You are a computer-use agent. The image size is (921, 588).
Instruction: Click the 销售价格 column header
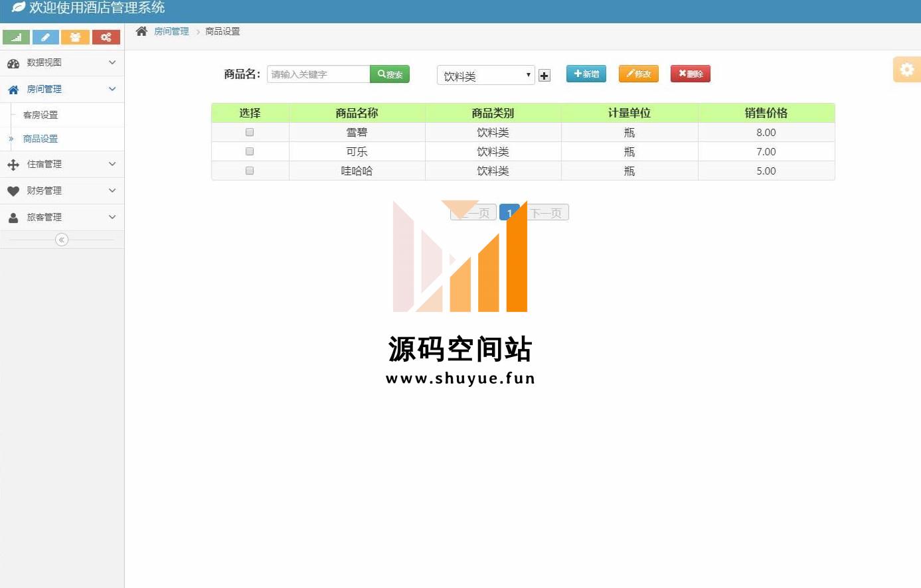(766, 113)
